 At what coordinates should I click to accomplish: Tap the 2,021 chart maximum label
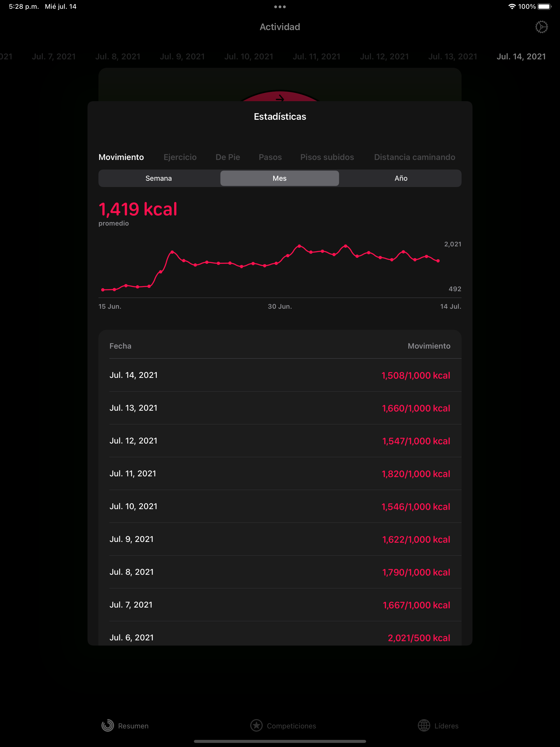point(453,244)
